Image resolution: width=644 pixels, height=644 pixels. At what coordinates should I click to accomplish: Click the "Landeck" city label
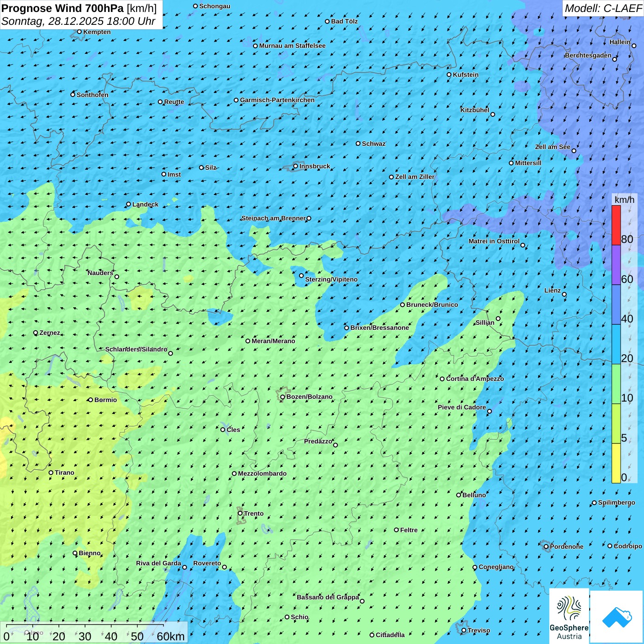pyautogui.click(x=145, y=204)
